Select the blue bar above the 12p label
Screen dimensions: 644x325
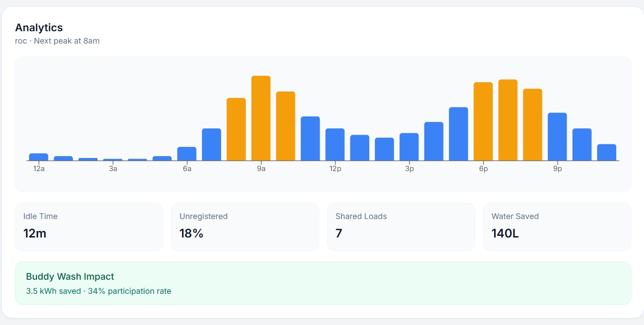click(335, 145)
